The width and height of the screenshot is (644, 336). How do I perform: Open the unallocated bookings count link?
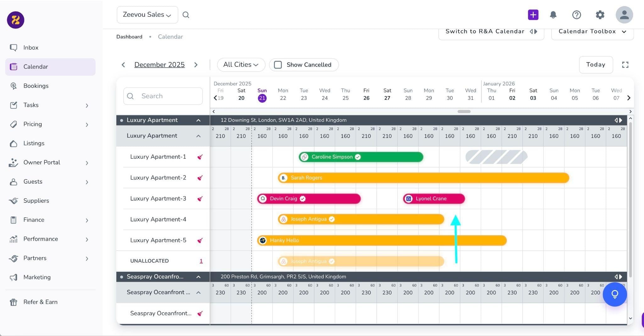(201, 261)
